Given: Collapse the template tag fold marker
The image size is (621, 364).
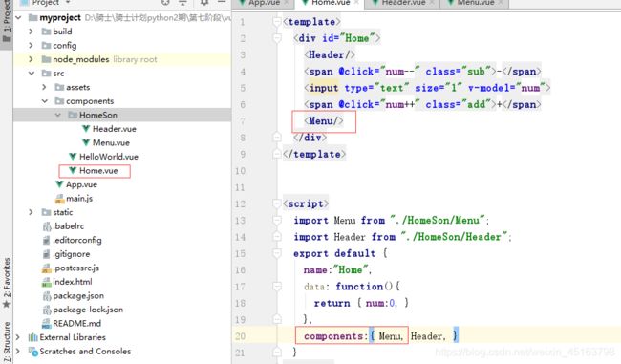Looking at the screenshot, I should [277, 22].
